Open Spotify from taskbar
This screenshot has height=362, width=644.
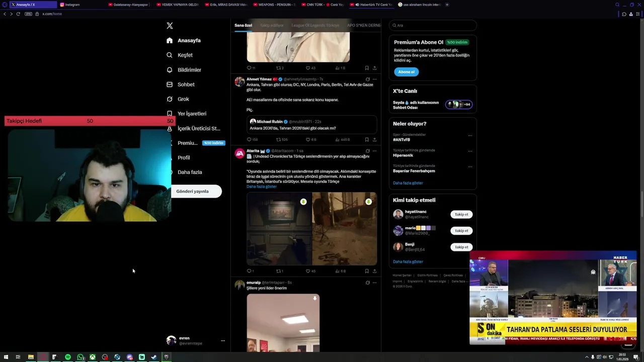click(x=68, y=357)
